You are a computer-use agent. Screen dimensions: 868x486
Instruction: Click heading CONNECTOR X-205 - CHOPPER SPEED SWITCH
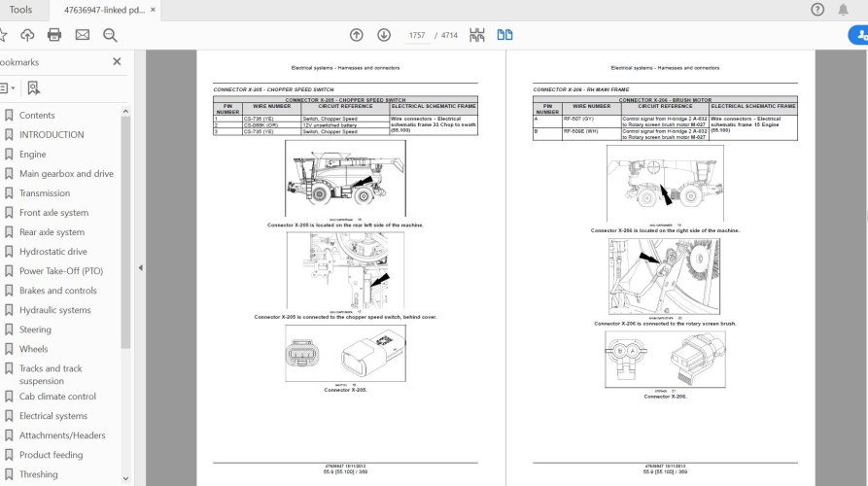point(273,89)
